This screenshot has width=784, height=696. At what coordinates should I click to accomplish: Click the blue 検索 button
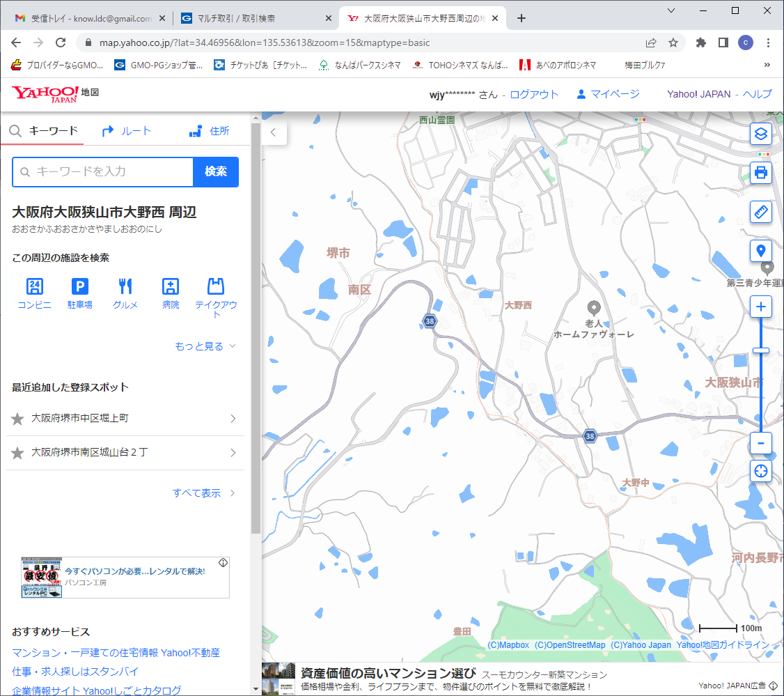(216, 172)
